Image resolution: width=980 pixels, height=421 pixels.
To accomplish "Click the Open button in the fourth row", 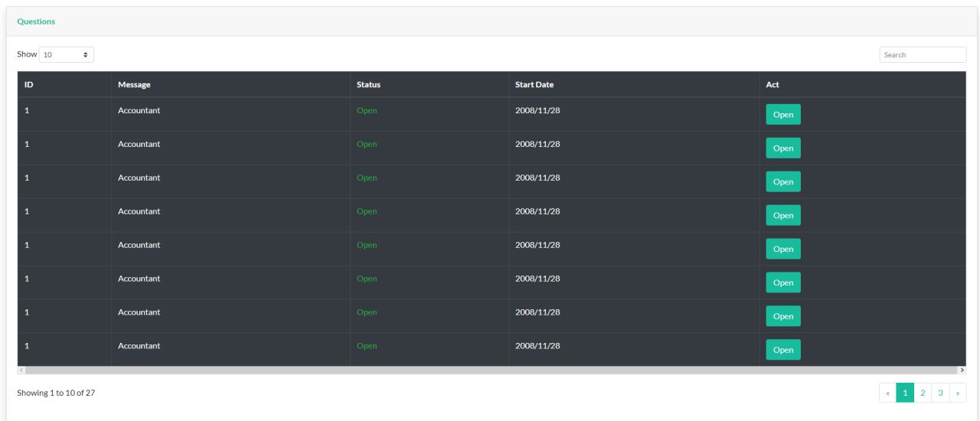I will 783,216.
